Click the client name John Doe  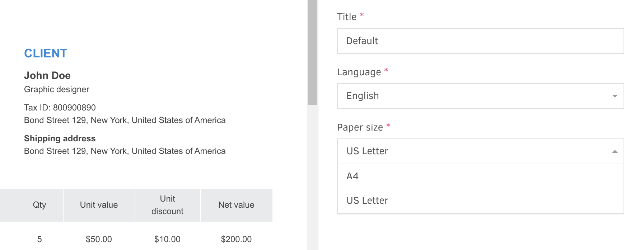pyautogui.click(x=47, y=75)
